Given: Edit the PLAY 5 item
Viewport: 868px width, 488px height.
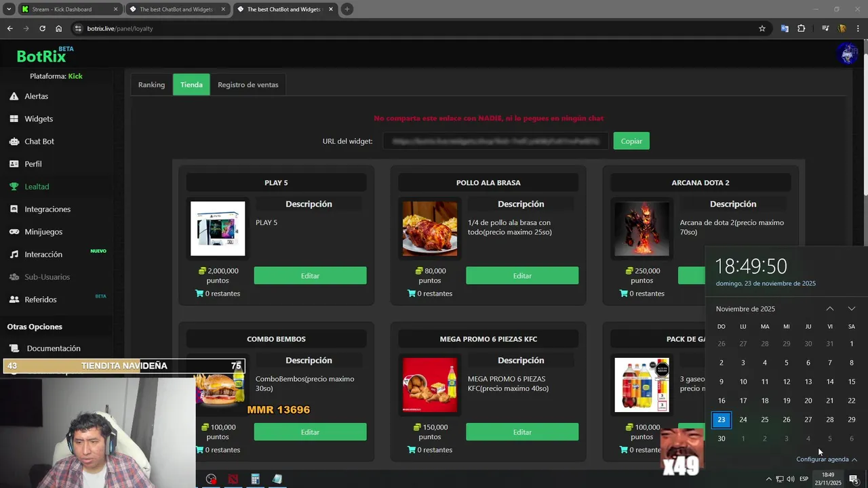Looking at the screenshot, I should (x=310, y=276).
